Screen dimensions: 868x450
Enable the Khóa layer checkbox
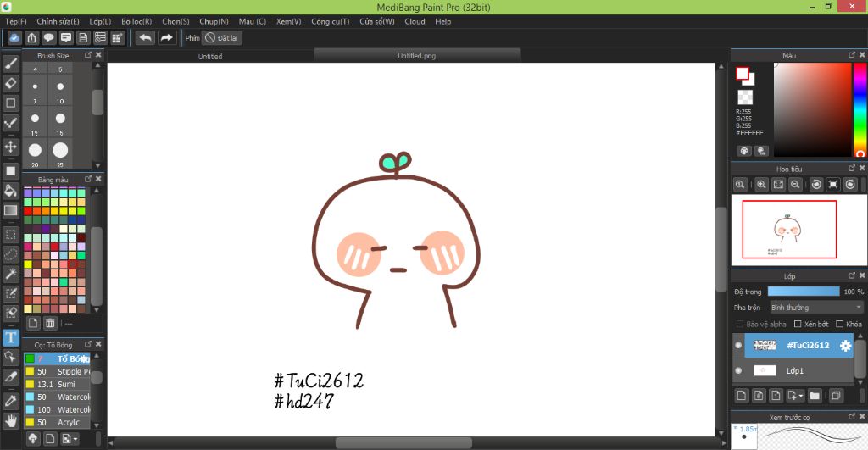click(840, 324)
